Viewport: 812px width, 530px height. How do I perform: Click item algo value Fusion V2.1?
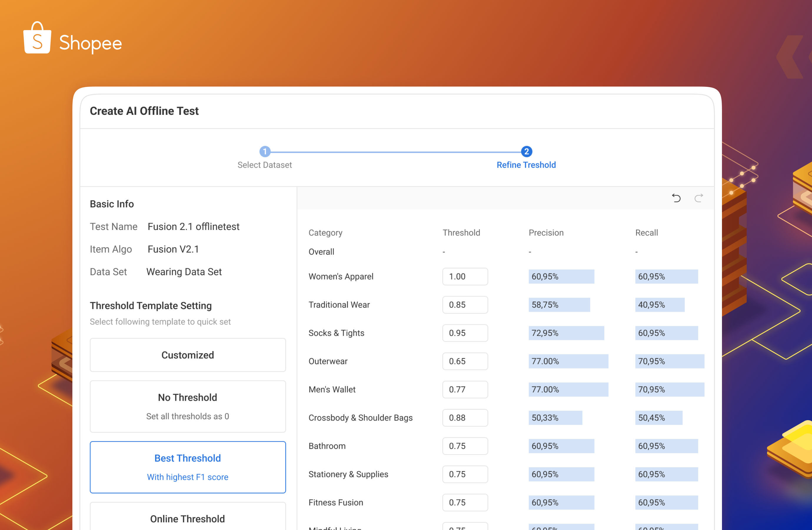click(x=173, y=249)
